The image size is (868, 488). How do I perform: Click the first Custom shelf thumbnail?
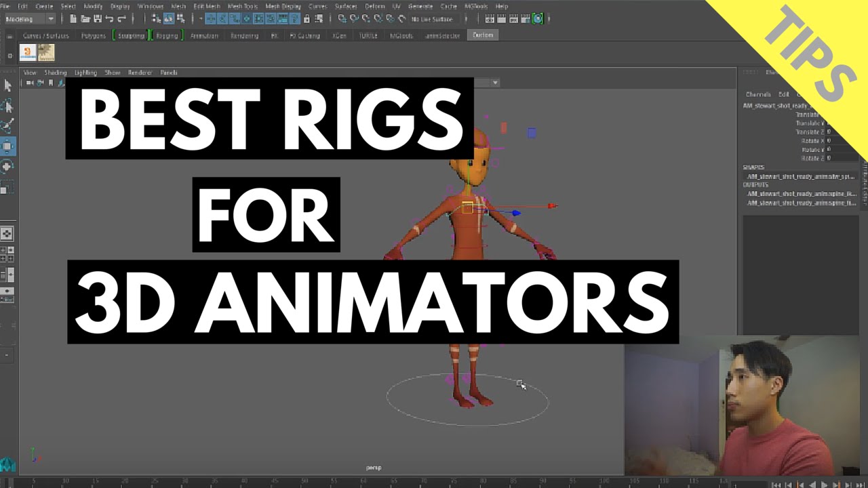tap(28, 52)
